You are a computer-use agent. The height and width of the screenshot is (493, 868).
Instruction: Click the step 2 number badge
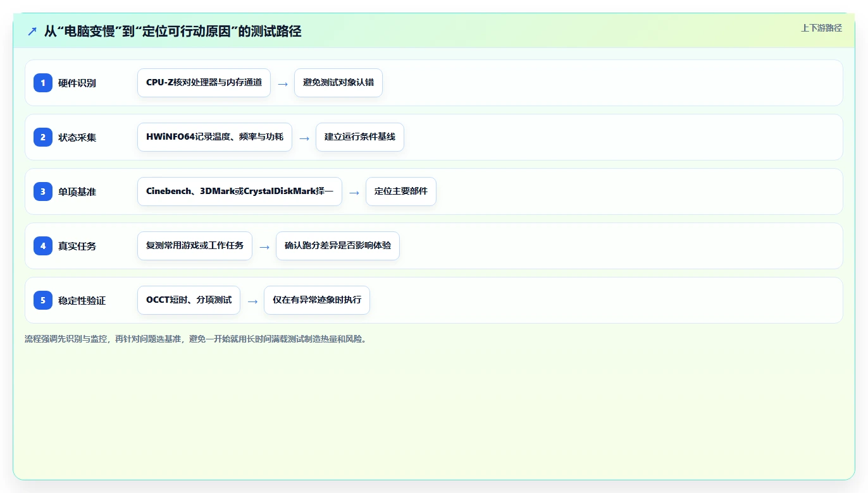coord(43,137)
